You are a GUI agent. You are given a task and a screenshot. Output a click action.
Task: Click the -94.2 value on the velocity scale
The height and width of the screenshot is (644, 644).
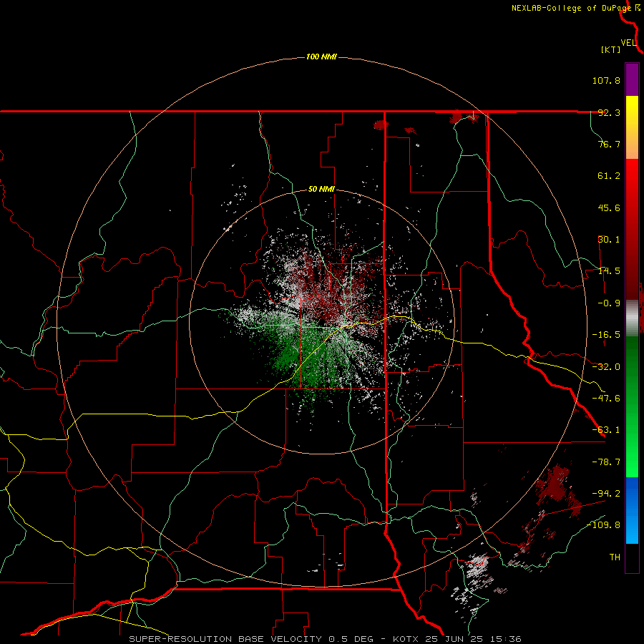(x=606, y=493)
